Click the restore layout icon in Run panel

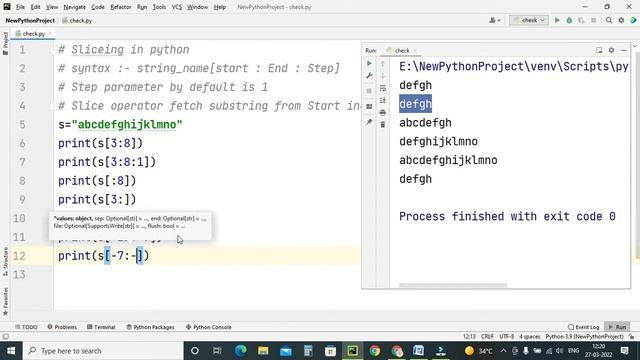pos(369,107)
